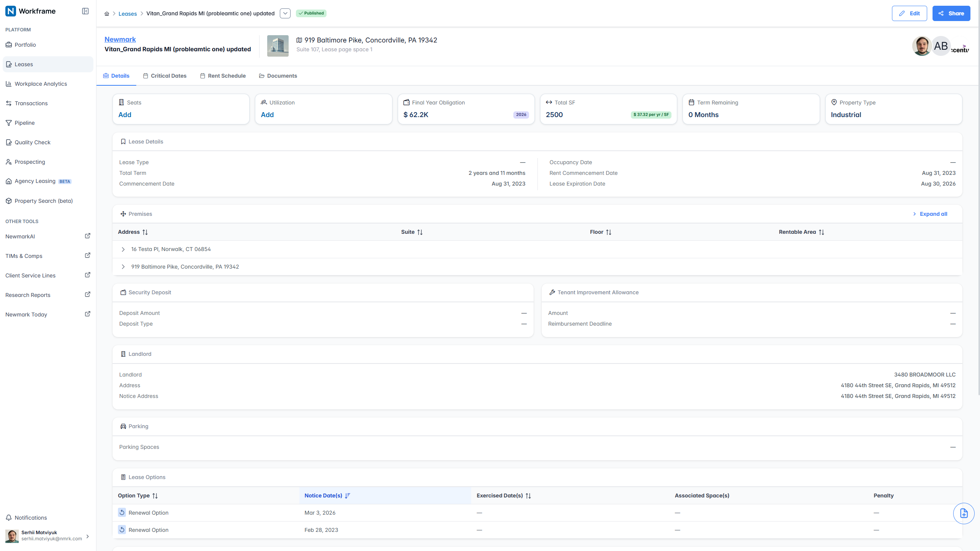Open Newmark Today external link icon

click(87, 314)
